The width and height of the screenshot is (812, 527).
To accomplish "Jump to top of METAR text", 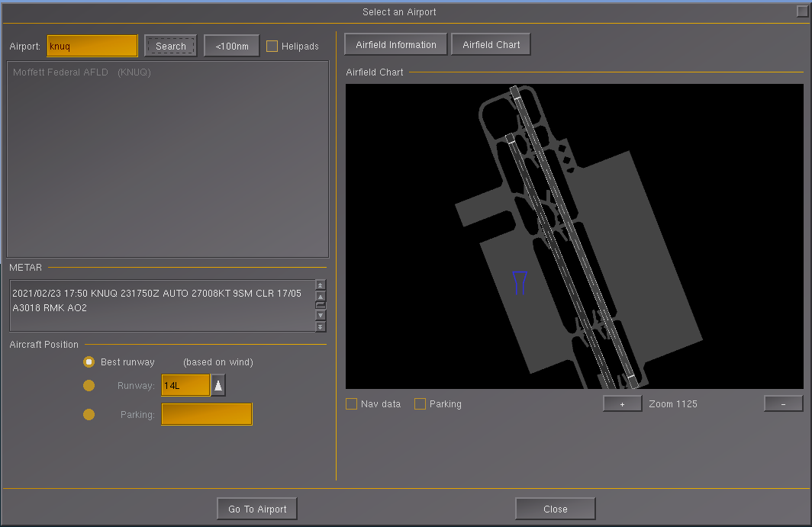I will click(x=321, y=285).
